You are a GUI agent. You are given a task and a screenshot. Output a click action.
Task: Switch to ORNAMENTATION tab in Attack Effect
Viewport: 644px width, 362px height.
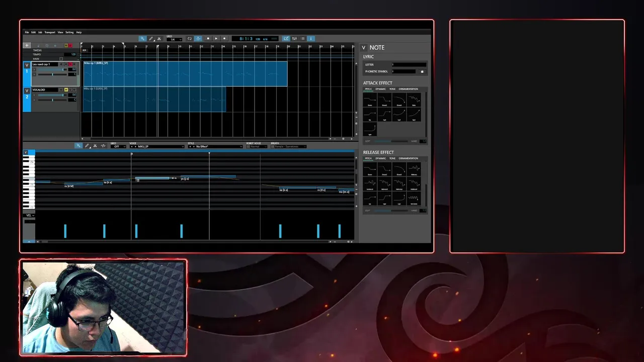[x=408, y=89]
